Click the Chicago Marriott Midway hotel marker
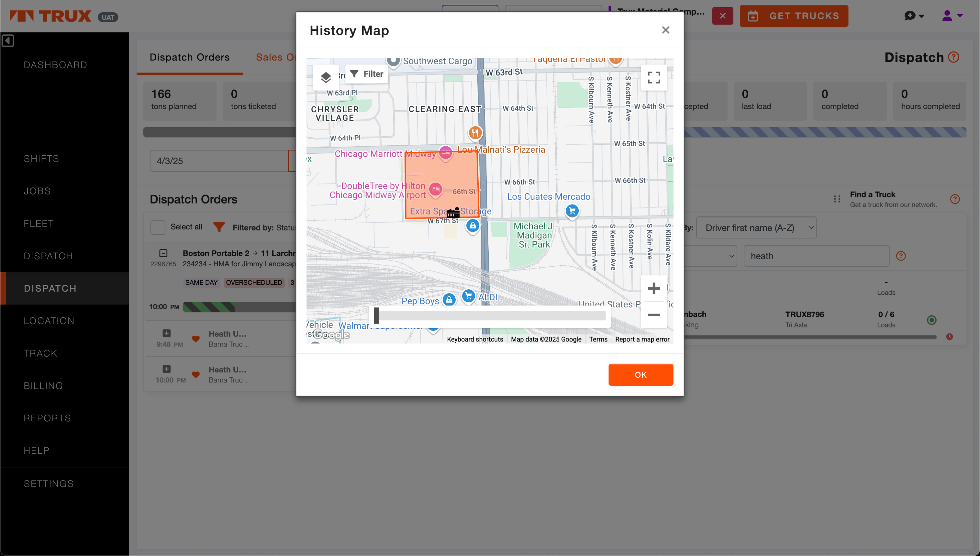Viewport: 980px width, 556px height. click(445, 153)
